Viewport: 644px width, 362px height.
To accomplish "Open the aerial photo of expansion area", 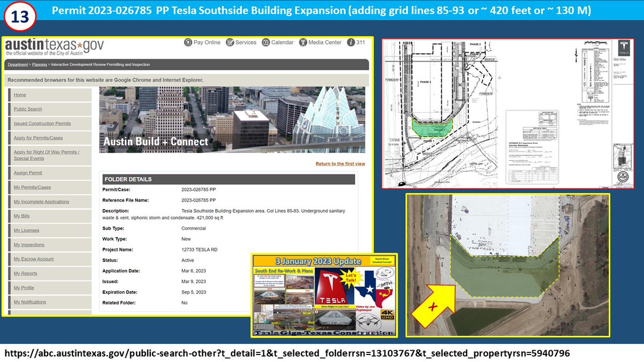I will tap(508, 265).
